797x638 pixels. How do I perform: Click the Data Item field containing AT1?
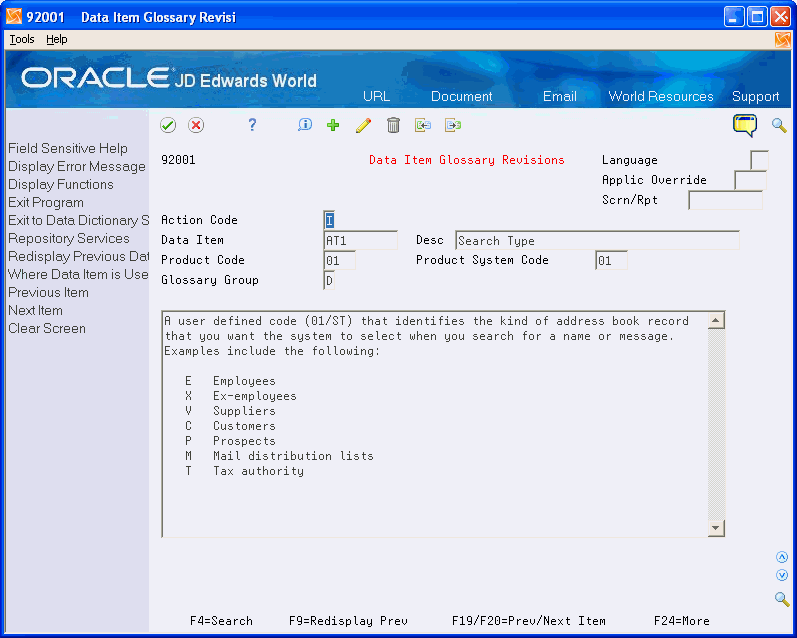[360, 240]
